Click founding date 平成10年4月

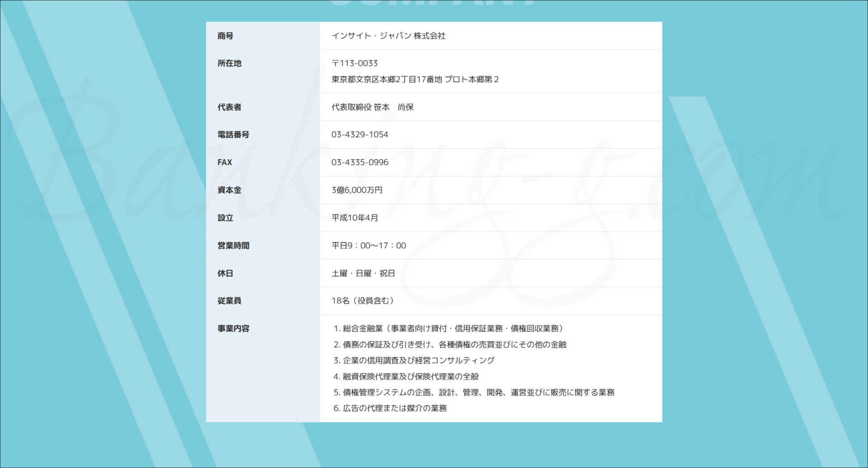[x=355, y=218]
